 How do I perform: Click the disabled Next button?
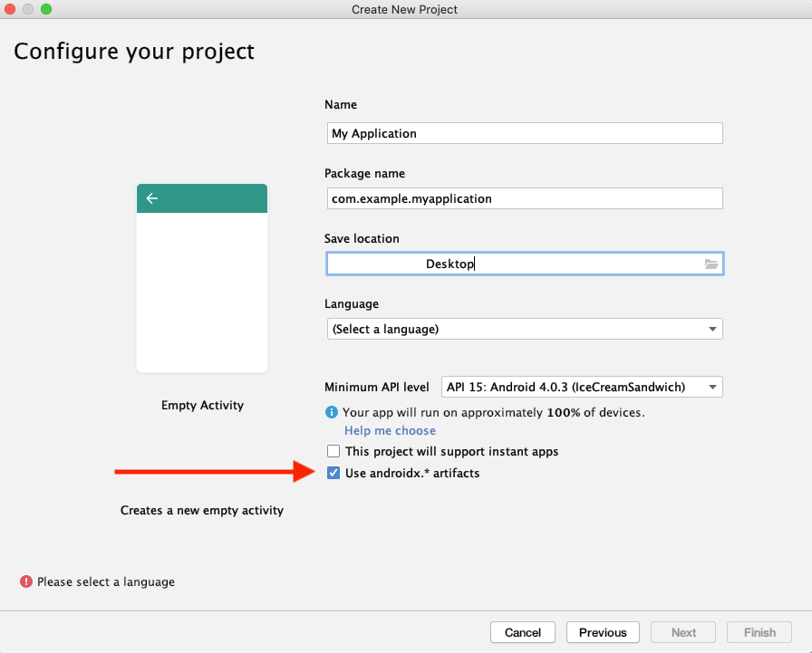(x=684, y=632)
